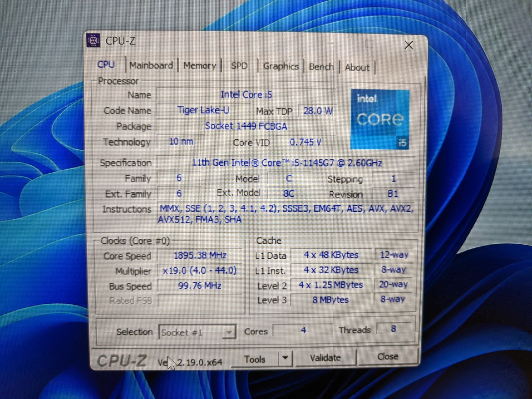
Task: Click the Ext. Model value '8C'
Action: pos(289,194)
